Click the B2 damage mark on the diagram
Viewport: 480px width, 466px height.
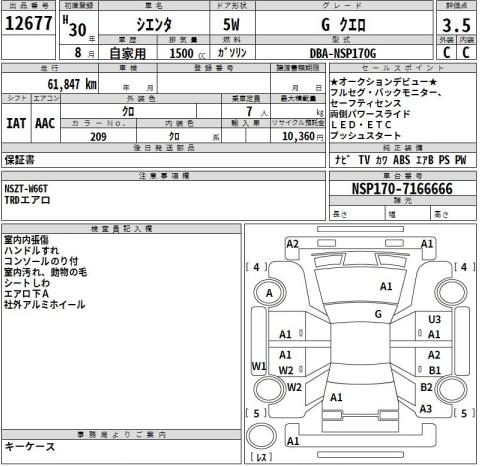pyautogui.click(x=426, y=387)
